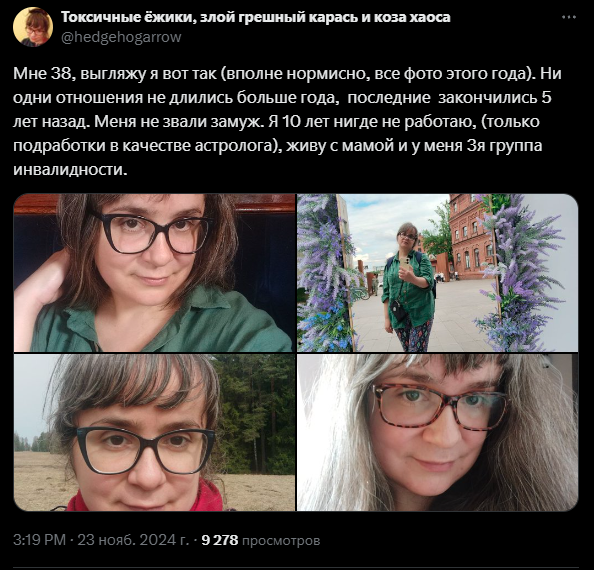Click the date 23 нояб. 2024 г.
Image resolution: width=594 pixels, height=570 pixels.
[133, 540]
